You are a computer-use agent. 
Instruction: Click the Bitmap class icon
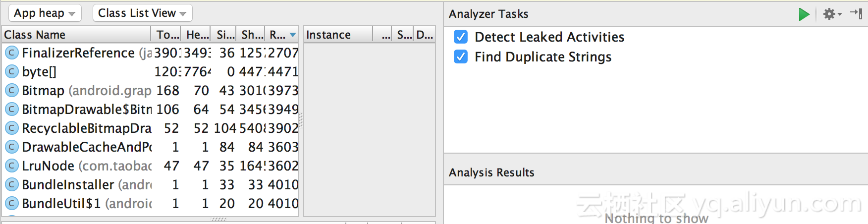(x=11, y=91)
